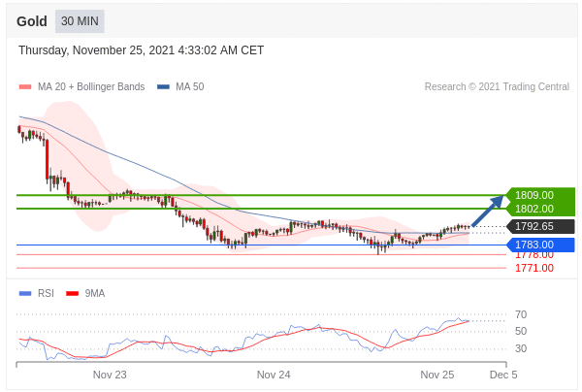The width and height of the screenshot is (582, 392).
Task: Click the pink MA 20 color swatch
Action: click(25, 87)
